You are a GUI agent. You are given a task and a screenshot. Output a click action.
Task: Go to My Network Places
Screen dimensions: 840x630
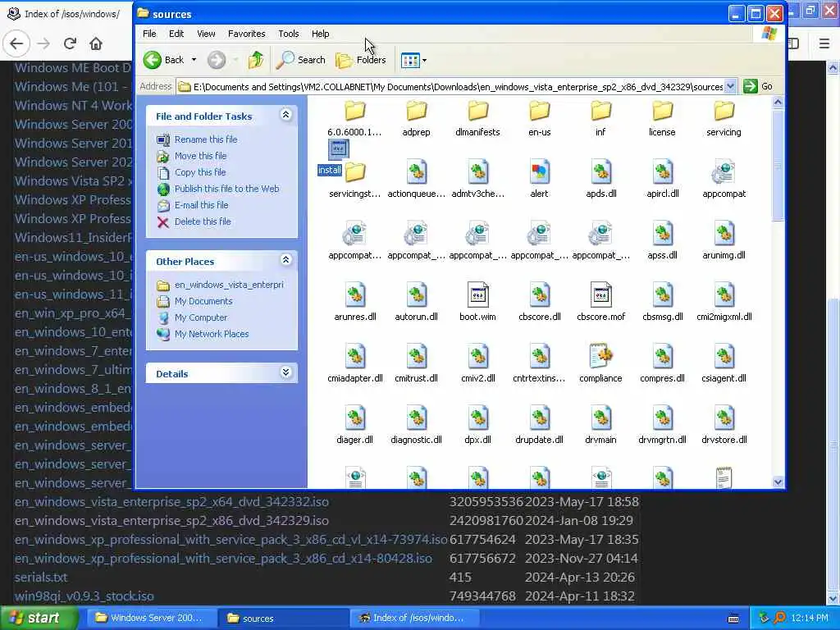coord(212,334)
